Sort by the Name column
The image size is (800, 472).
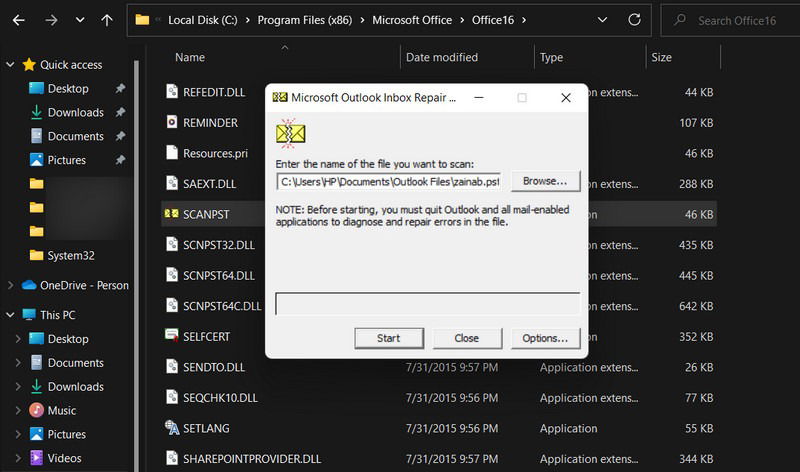(x=190, y=57)
